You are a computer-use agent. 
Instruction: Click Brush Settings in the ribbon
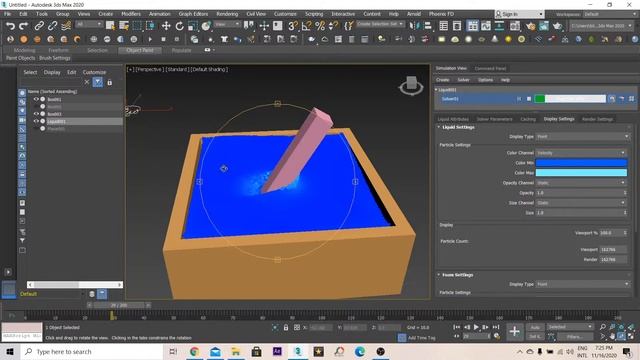pos(55,58)
